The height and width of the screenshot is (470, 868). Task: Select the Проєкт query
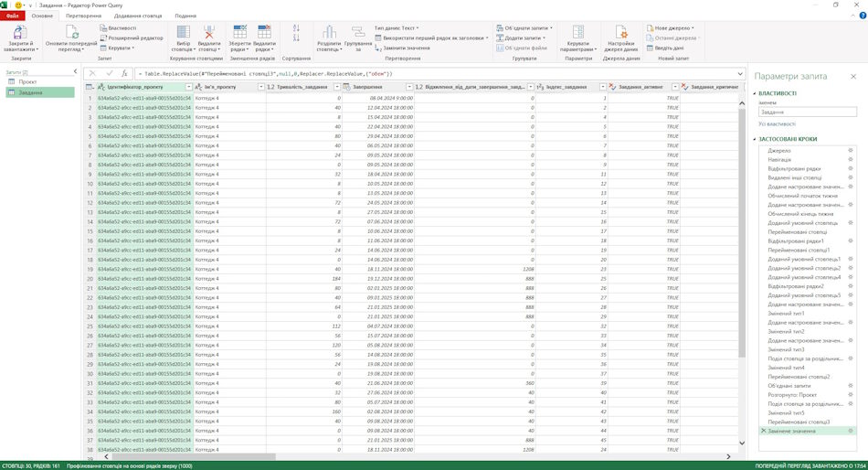pos(40,81)
